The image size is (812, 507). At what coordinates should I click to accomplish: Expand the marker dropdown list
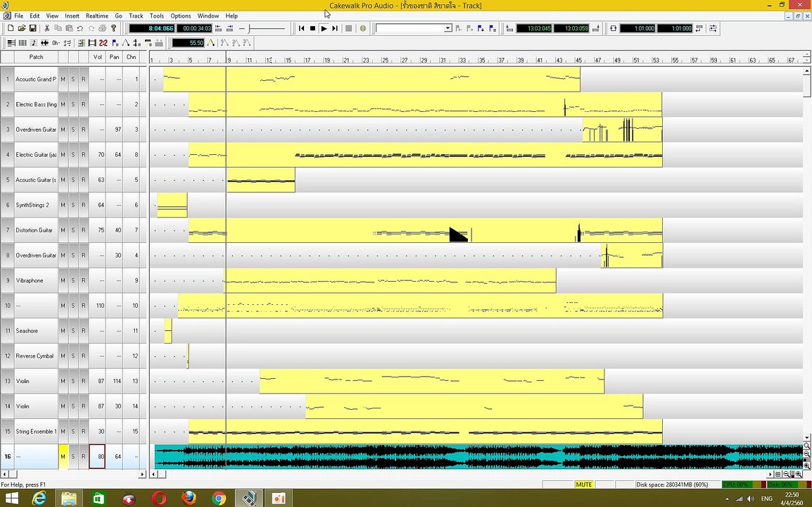(448, 28)
